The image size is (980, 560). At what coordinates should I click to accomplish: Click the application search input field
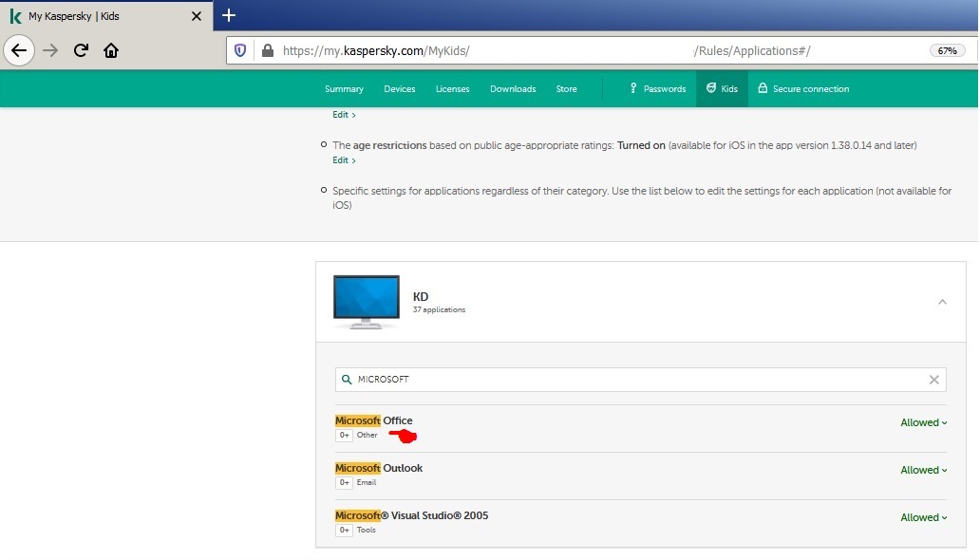pos(641,380)
